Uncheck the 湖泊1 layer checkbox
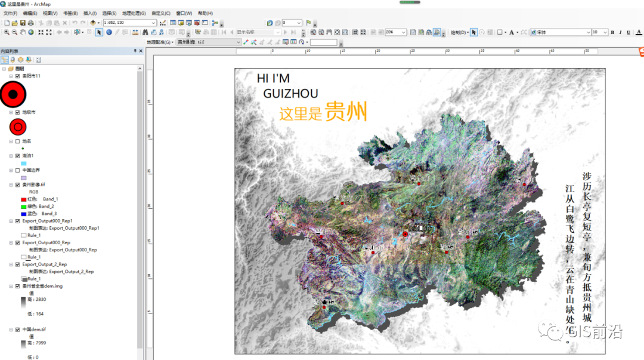 pyautogui.click(x=18, y=156)
